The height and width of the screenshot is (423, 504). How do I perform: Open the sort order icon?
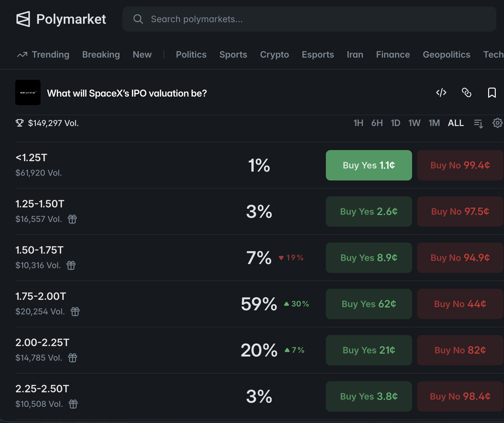point(478,123)
